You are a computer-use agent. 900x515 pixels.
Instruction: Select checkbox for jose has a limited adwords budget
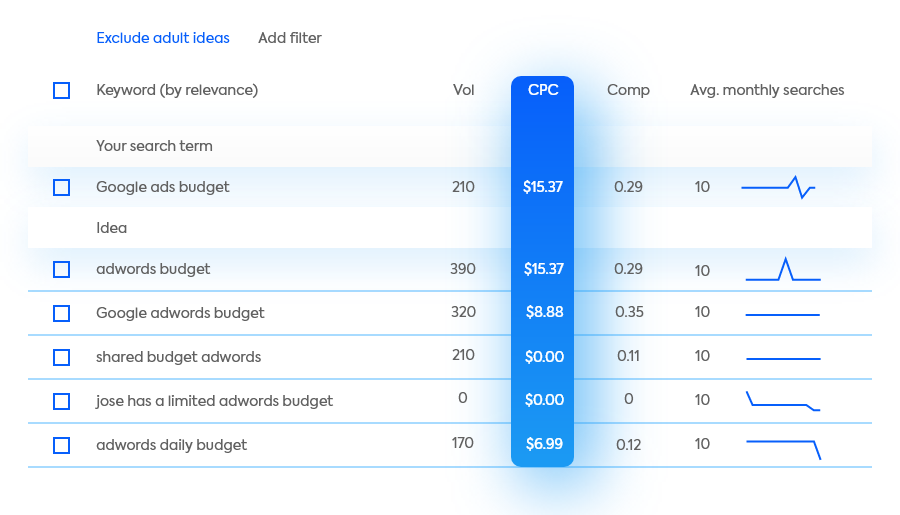tap(61, 401)
